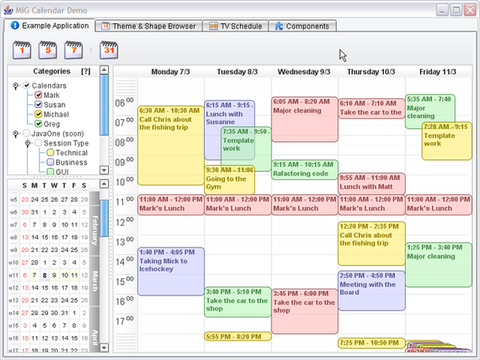
Task: Click the Technical yellow color box
Action: point(50,153)
